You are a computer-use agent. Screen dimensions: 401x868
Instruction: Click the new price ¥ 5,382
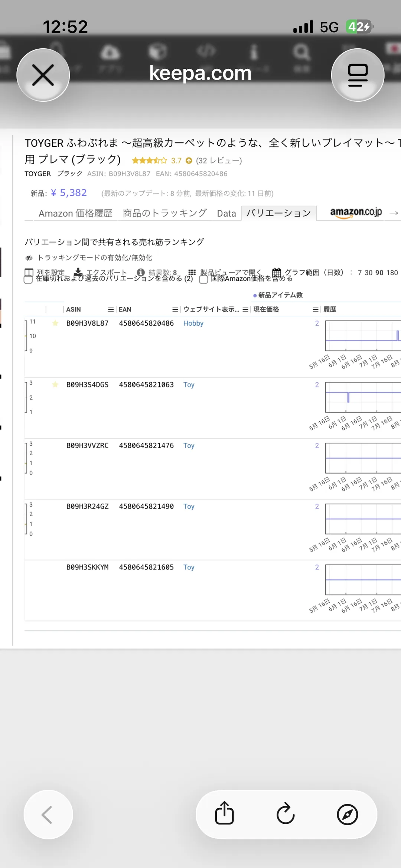tap(69, 193)
